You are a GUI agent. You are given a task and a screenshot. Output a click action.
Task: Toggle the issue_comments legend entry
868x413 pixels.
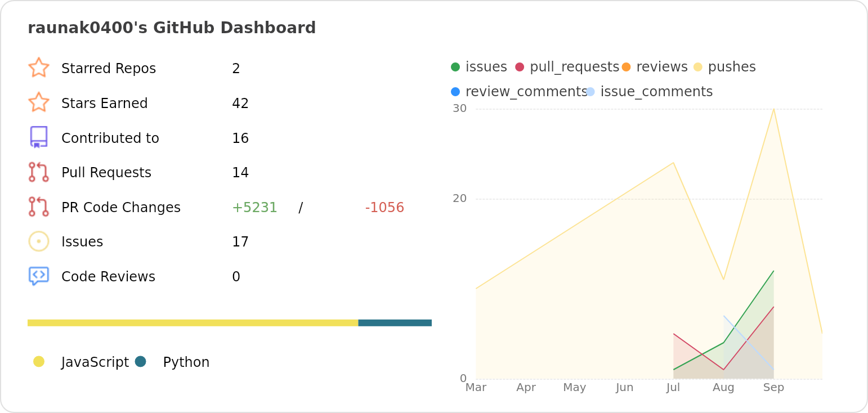click(650, 92)
